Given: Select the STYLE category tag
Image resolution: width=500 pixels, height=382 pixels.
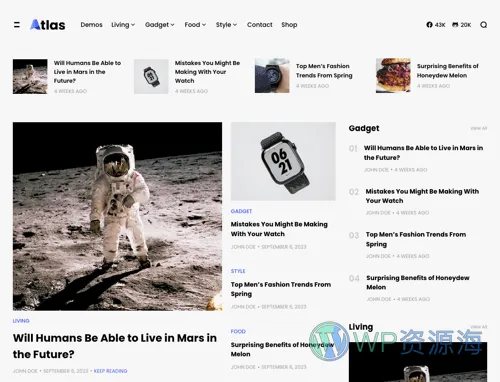Looking at the screenshot, I should point(238,271).
